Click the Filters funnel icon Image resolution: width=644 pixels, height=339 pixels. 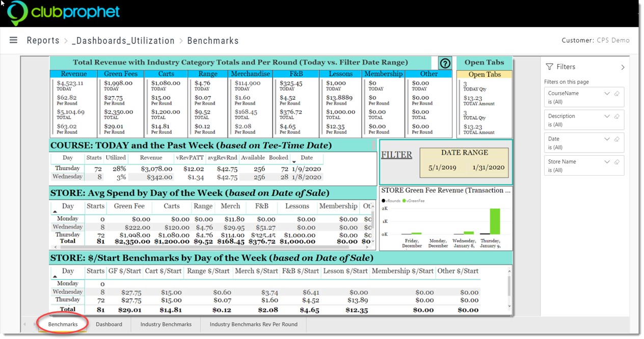coord(549,67)
